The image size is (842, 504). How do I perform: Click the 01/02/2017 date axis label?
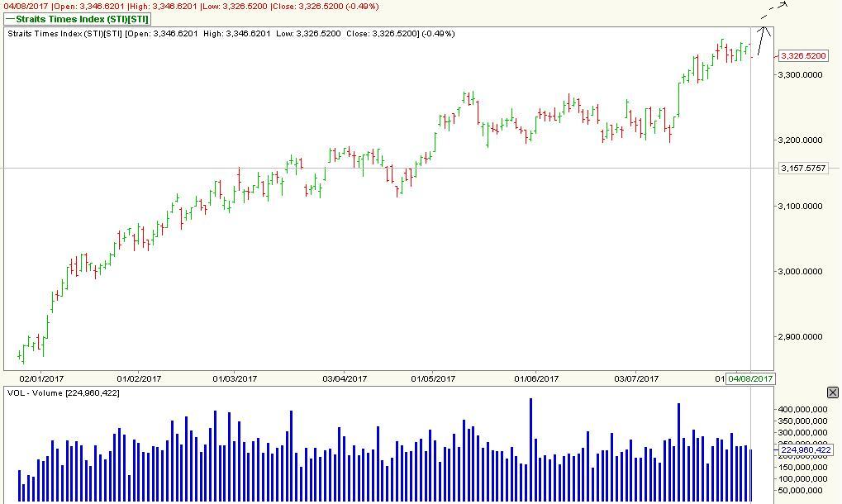click(x=139, y=378)
